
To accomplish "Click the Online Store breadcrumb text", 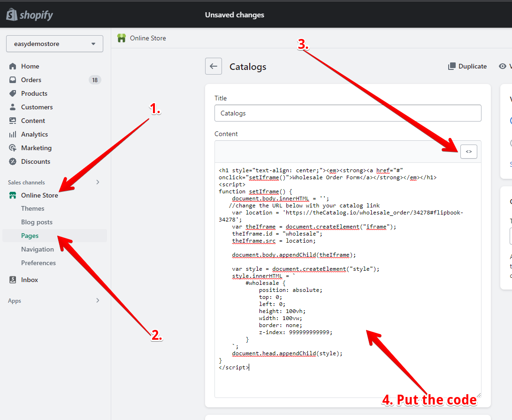I will tap(148, 38).
